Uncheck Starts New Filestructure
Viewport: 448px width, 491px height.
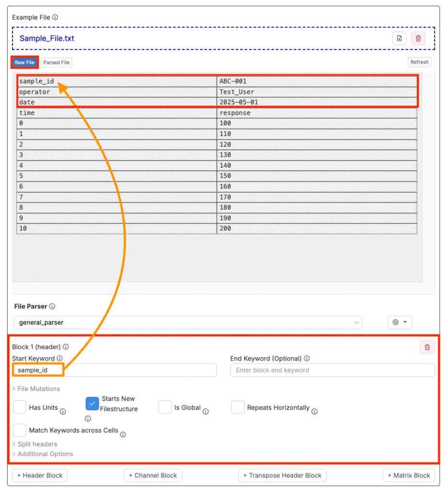click(x=92, y=404)
